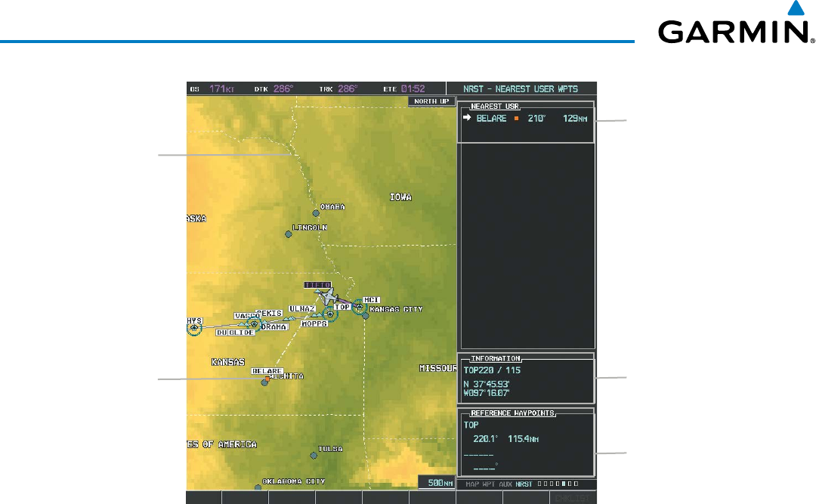
Task: Click the Lincoln city marker dot
Action: [288, 234]
